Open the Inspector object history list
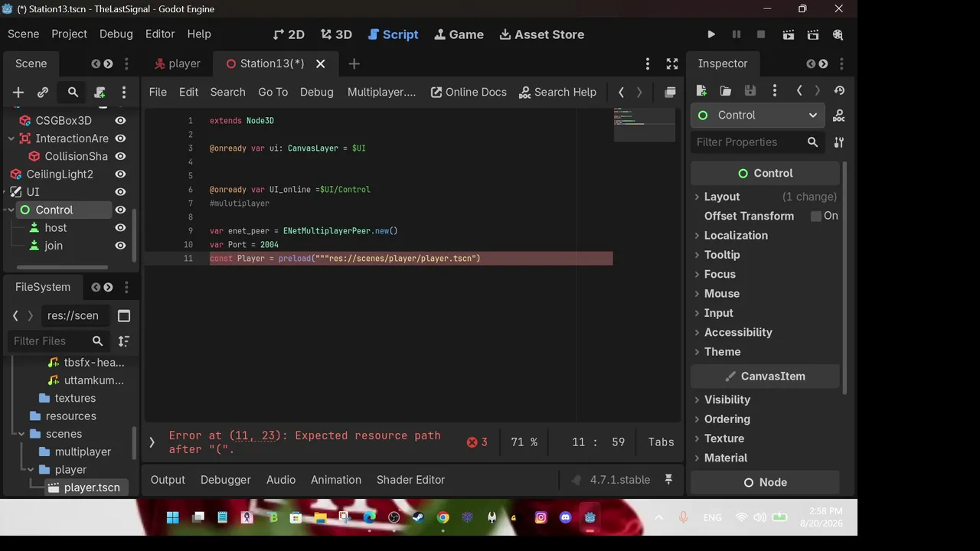 [839, 91]
